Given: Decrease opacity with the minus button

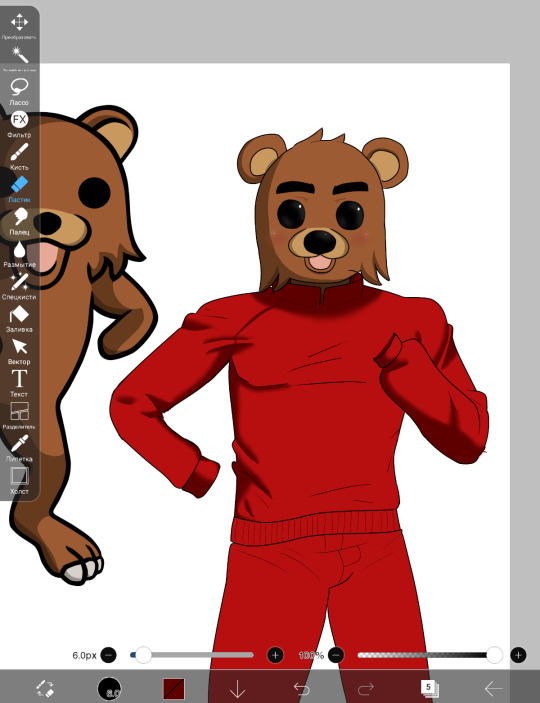Looking at the screenshot, I should [x=336, y=655].
